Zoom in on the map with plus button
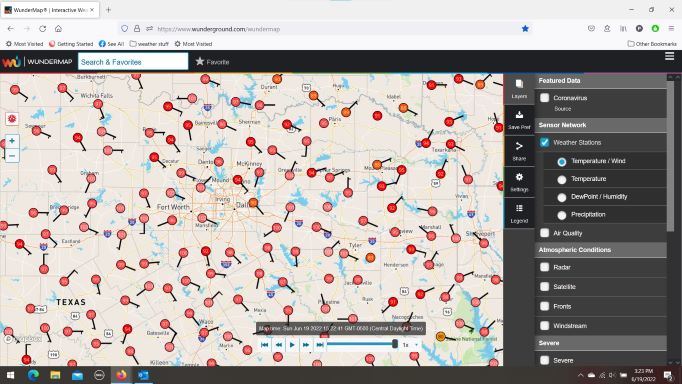This screenshot has width=682, height=384. [x=12, y=141]
